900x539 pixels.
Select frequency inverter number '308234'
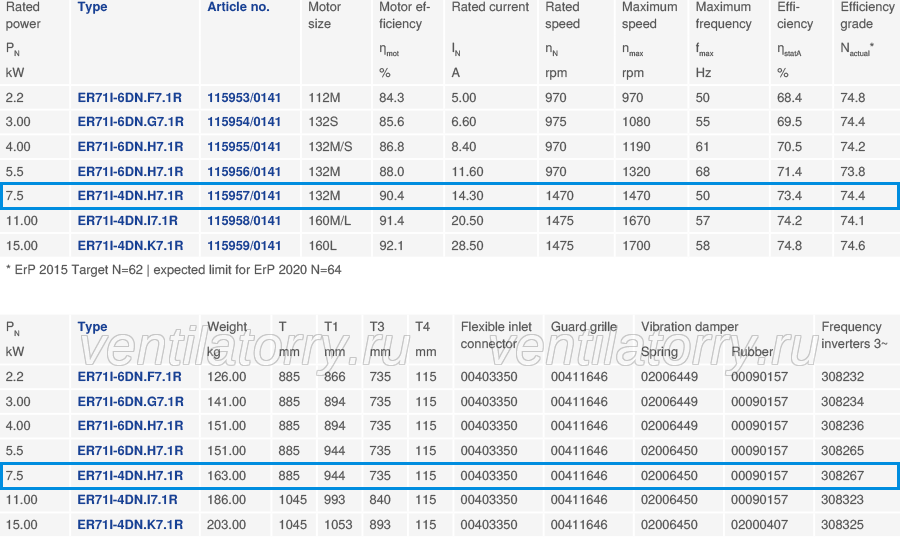843,402
